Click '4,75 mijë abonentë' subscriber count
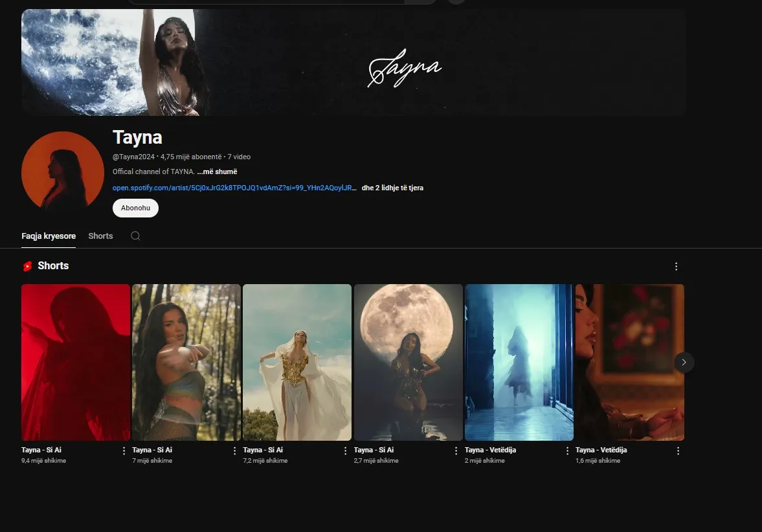 click(191, 157)
